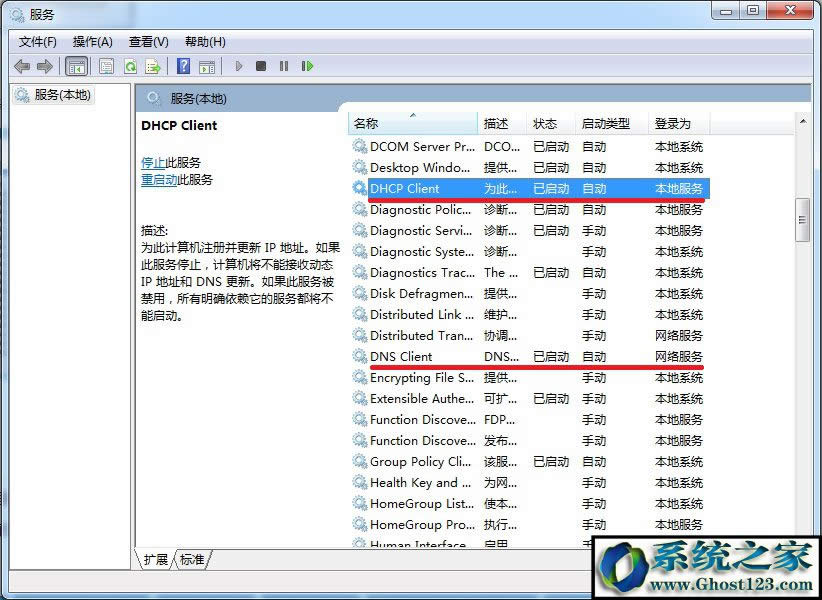Open help using the question mark icon
Image resolution: width=822 pixels, height=600 pixels.
click(182, 66)
